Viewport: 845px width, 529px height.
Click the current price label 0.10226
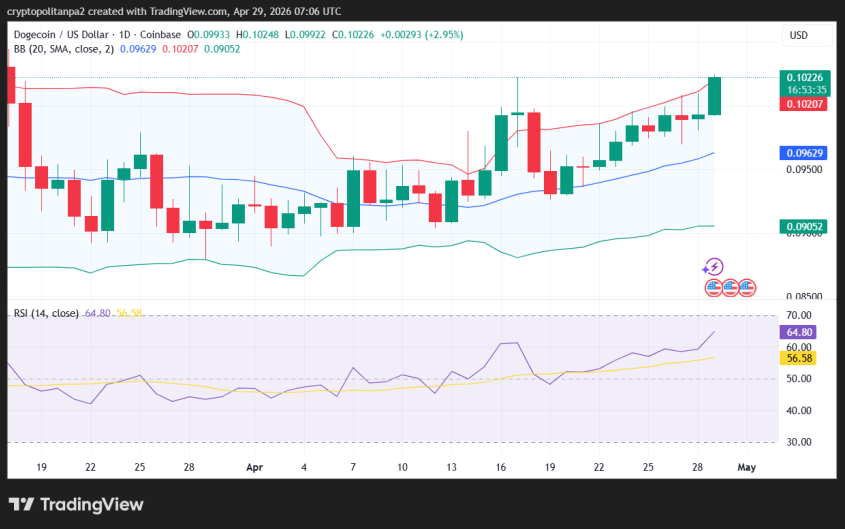coord(805,77)
